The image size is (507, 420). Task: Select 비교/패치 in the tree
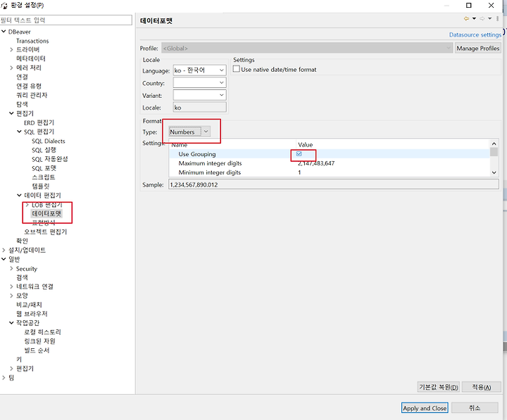[29, 305]
